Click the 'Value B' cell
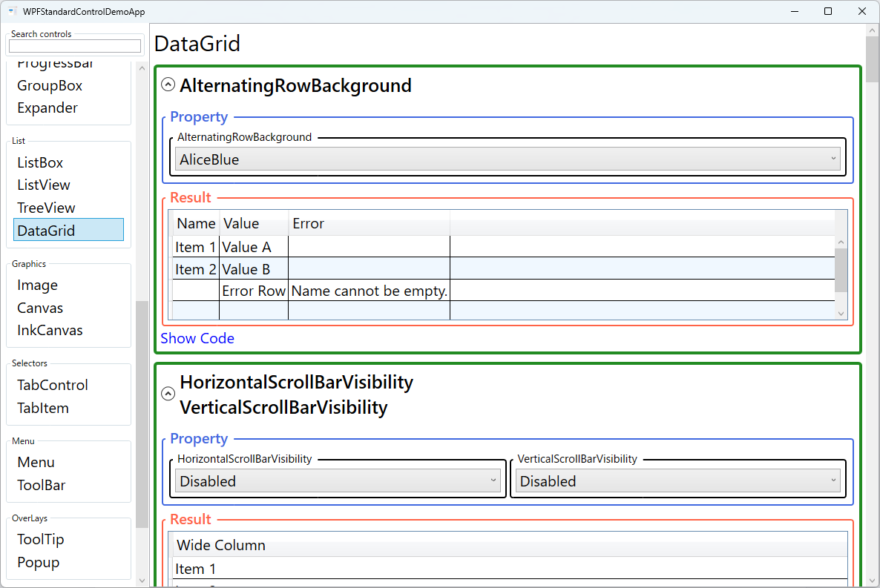This screenshot has height=588, width=880. pyautogui.click(x=254, y=269)
